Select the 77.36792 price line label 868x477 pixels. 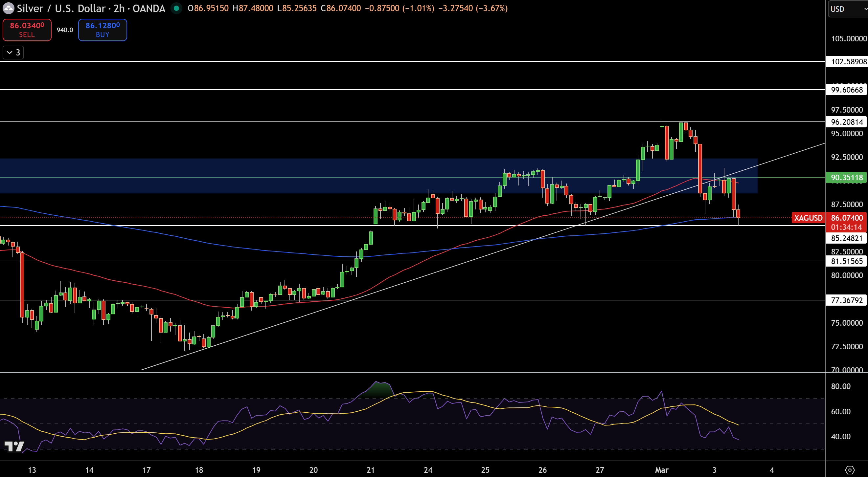coord(846,300)
